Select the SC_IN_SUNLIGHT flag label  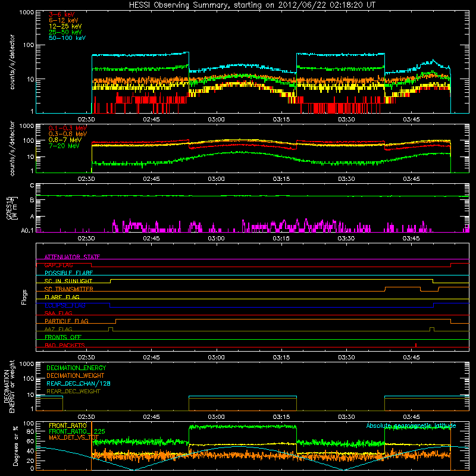click(x=68, y=281)
